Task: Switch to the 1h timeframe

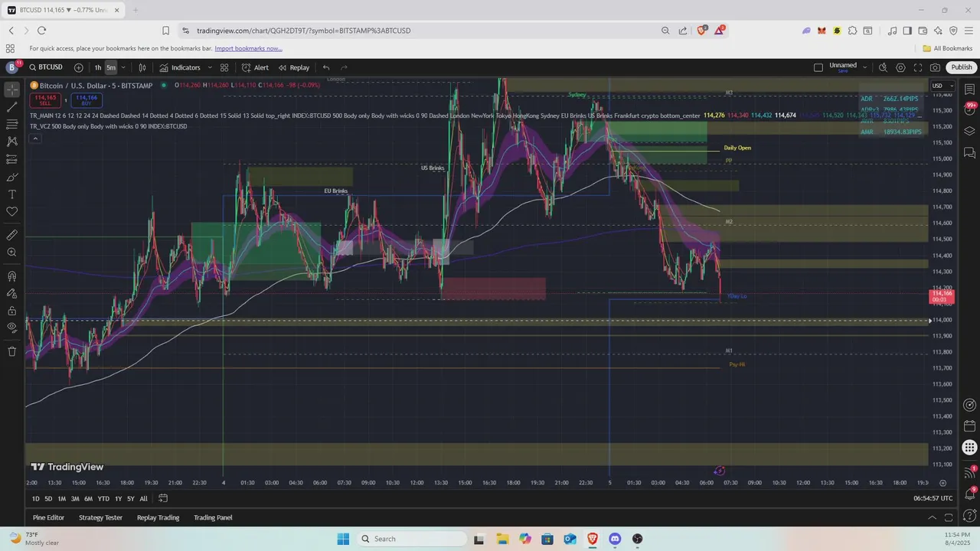Action: tap(98, 67)
